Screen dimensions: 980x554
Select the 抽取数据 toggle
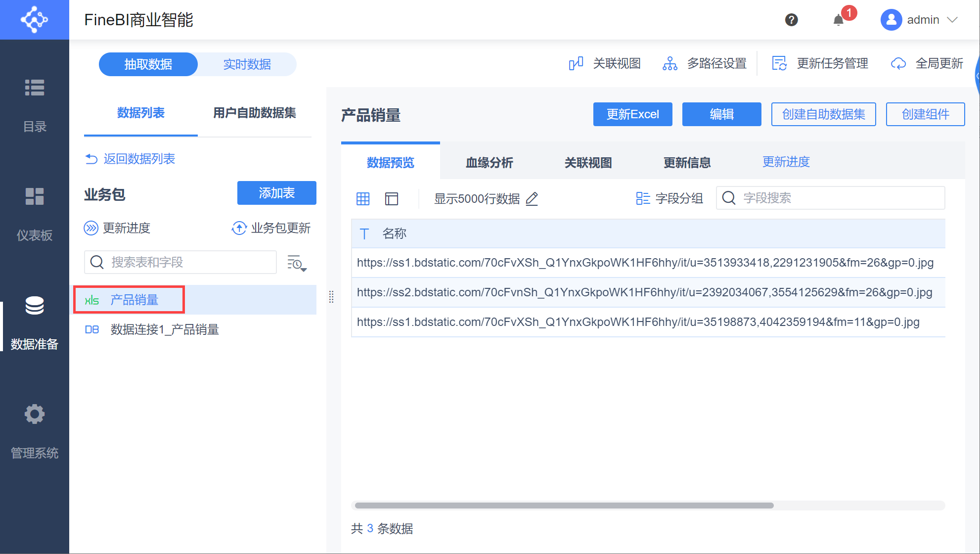pos(148,64)
